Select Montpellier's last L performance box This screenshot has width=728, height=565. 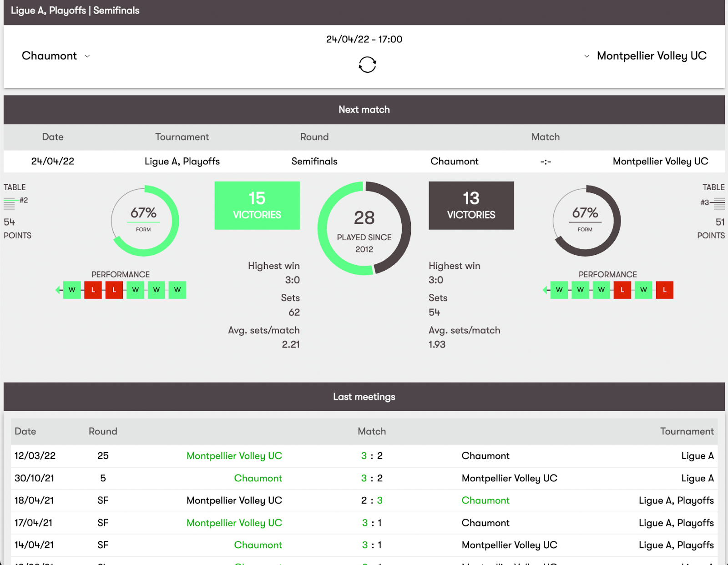665,290
